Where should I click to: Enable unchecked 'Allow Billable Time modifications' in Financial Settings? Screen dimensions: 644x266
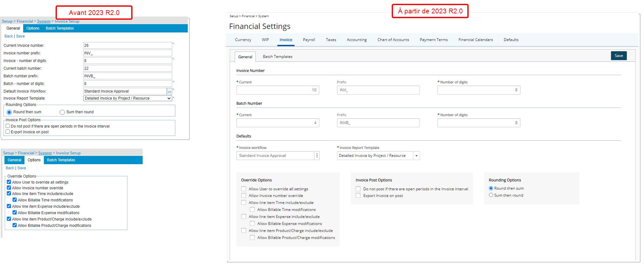[x=252, y=209]
